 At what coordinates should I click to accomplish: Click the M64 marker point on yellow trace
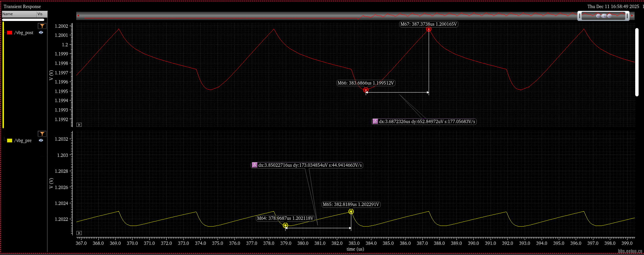(x=286, y=226)
